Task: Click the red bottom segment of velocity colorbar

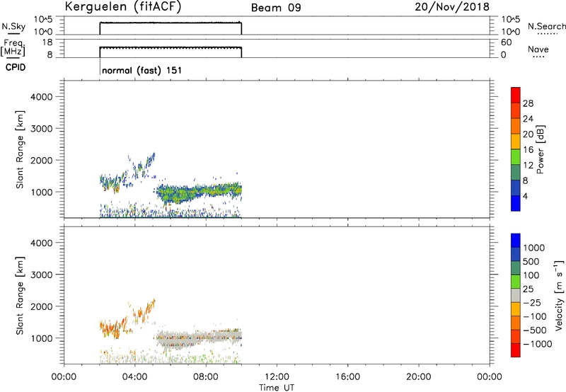Action: tap(516, 350)
